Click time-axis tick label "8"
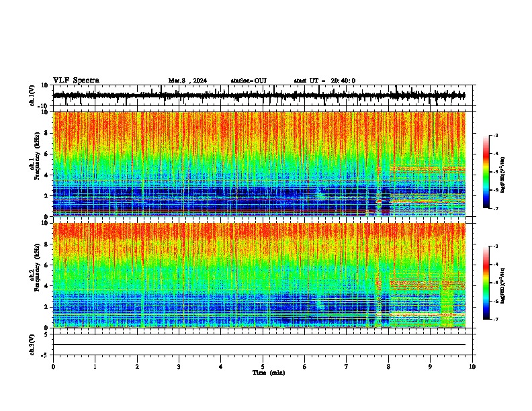 [388, 367]
